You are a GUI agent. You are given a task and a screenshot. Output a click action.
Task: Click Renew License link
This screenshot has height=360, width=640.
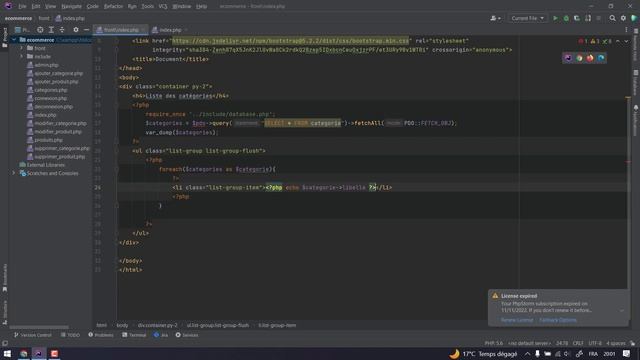click(517, 320)
